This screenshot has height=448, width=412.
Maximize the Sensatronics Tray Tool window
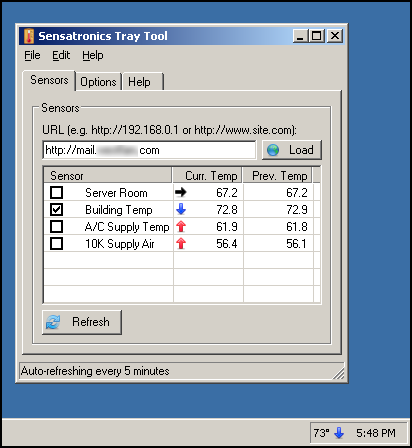point(317,36)
